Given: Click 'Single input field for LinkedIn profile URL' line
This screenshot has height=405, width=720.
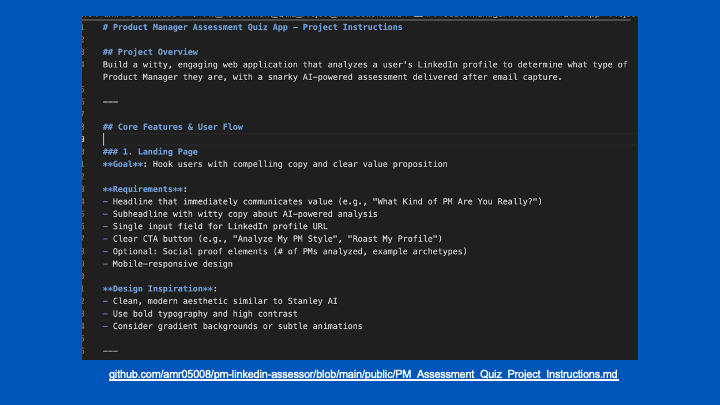Looking at the screenshot, I should 215,226.
